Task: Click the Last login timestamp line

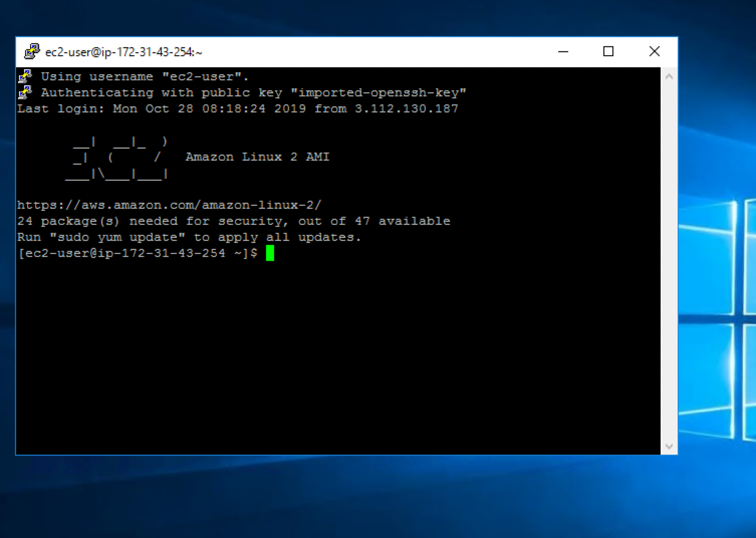Action: 237,108
